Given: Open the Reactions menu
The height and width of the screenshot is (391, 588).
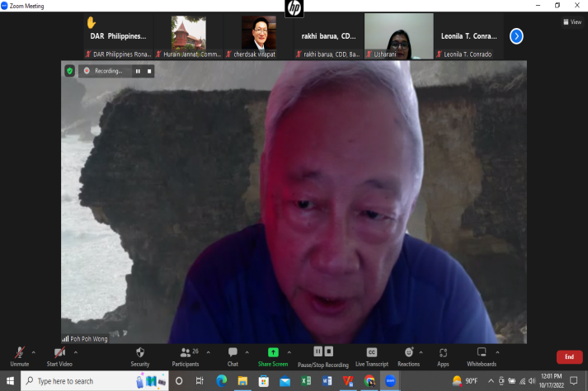Looking at the screenshot, I should pyautogui.click(x=408, y=353).
